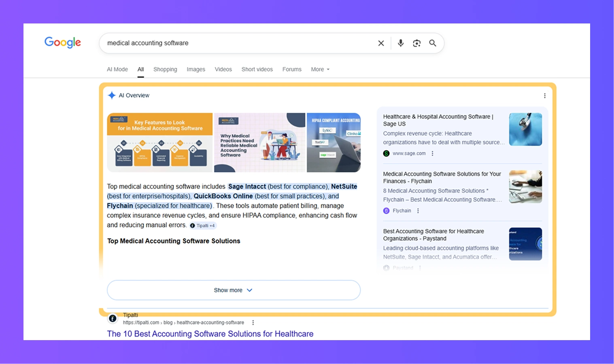Click the Tipalti favicon in the result
Viewport: 614px width, 364px height.
tap(113, 318)
